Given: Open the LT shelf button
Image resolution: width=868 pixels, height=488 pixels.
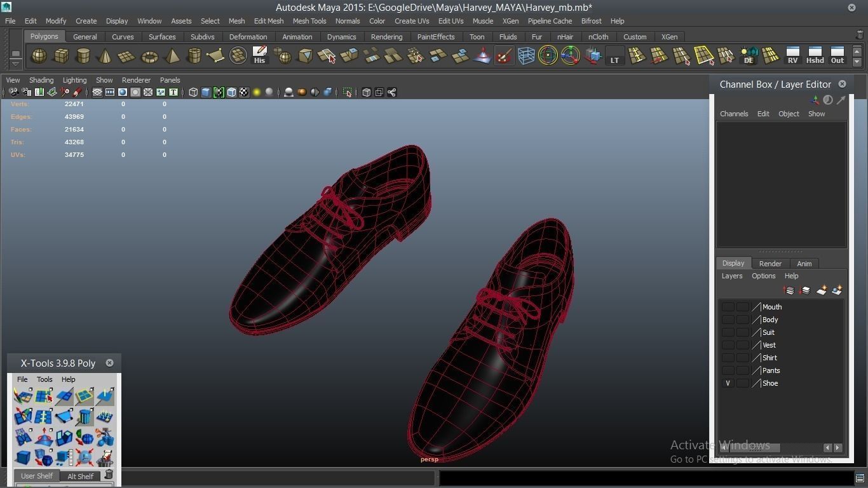Looking at the screenshot, I should [x=614, y=56].
